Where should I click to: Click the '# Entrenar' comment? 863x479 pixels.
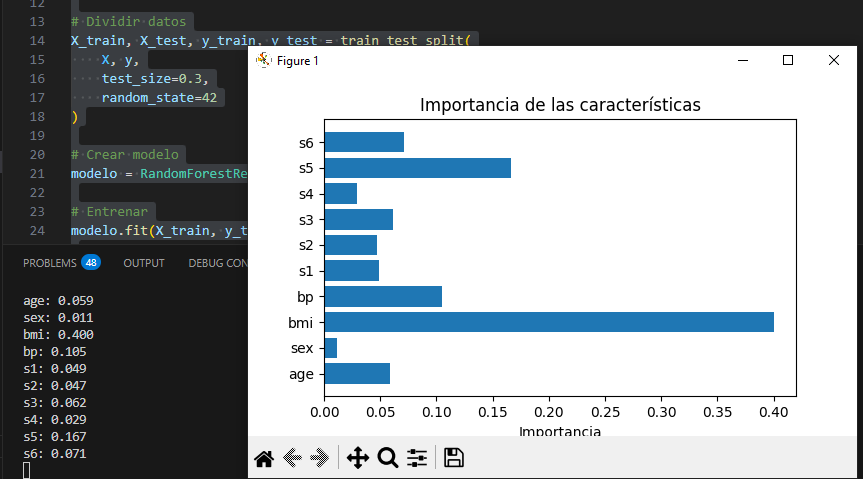pyautogui.click(x=110, y=212)
